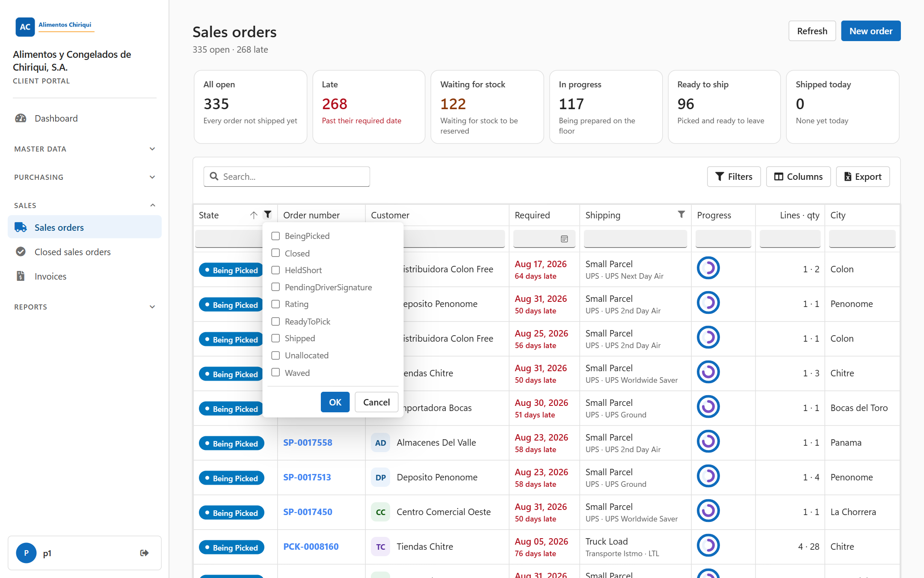The height and width of the screenshot is (578, 924).
Task: Open Closed sales orders
Action: tap(85, 252)
